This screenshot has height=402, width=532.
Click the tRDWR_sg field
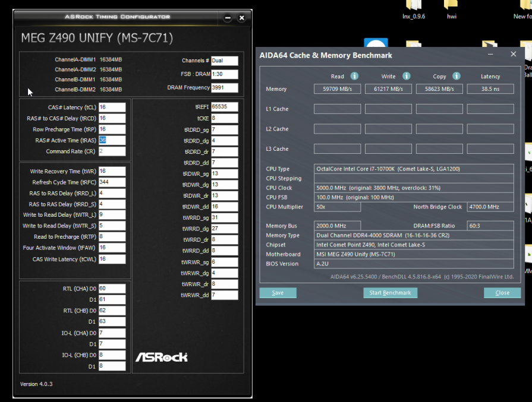click(225, 173)
